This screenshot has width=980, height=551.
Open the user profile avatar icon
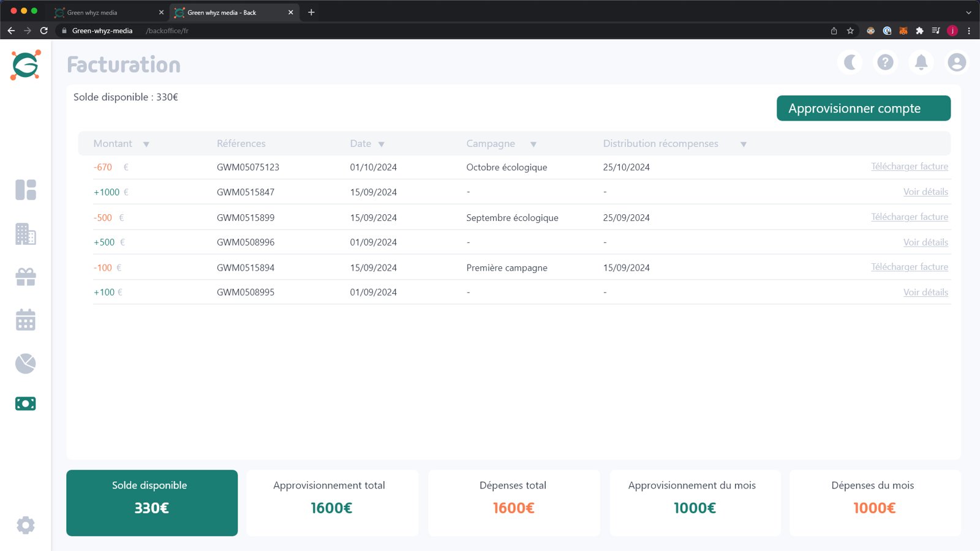pos(957,62)
